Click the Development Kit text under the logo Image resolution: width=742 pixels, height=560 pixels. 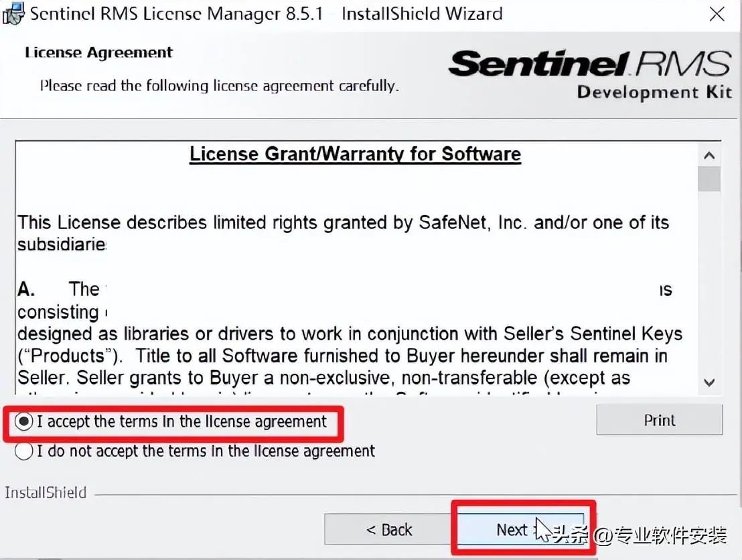click(x=654, y=92)
